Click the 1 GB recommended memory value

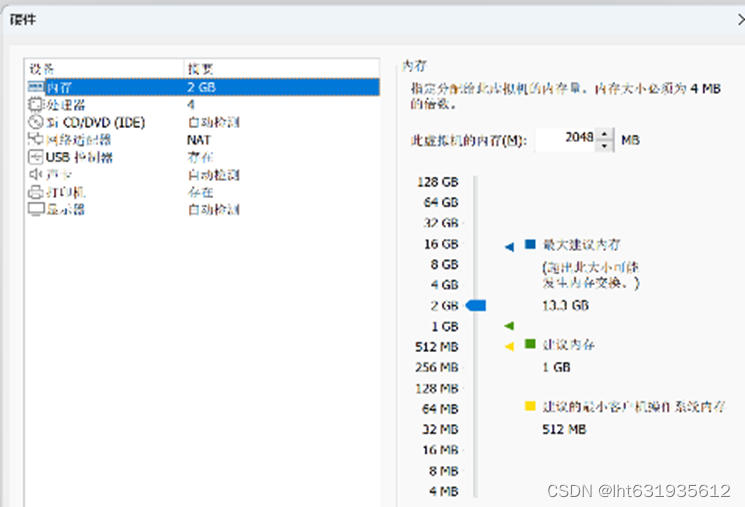556,367
